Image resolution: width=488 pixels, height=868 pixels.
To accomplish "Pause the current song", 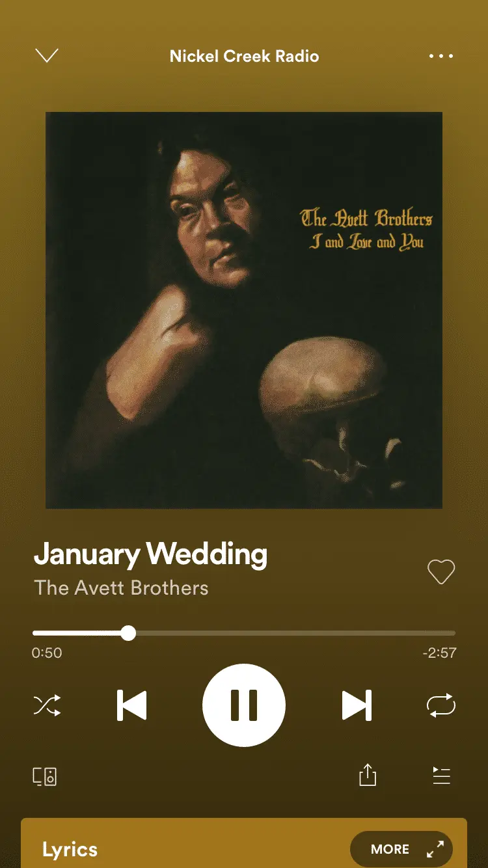I will point(244,705).
